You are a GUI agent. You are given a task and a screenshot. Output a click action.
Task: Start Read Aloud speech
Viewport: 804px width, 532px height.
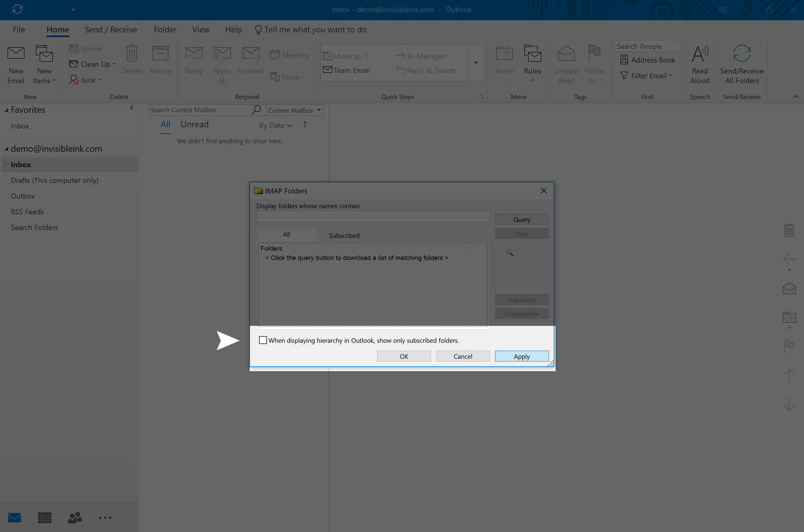[x=699, y=64]
